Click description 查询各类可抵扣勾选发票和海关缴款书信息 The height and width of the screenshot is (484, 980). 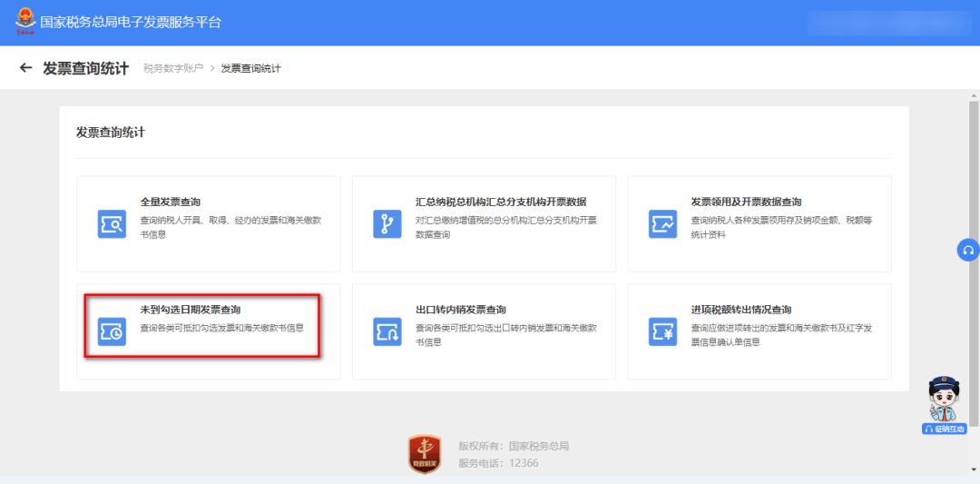pos(222,328)
